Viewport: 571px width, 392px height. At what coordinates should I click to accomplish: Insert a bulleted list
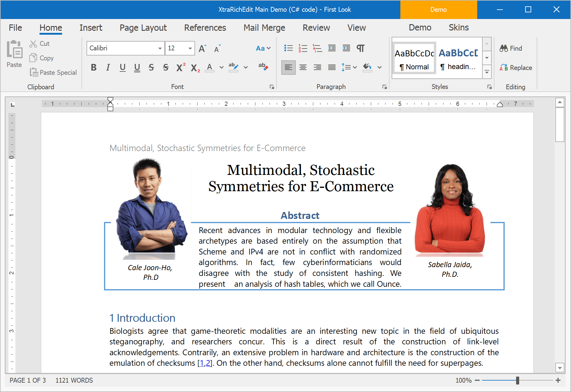(288, 48)
